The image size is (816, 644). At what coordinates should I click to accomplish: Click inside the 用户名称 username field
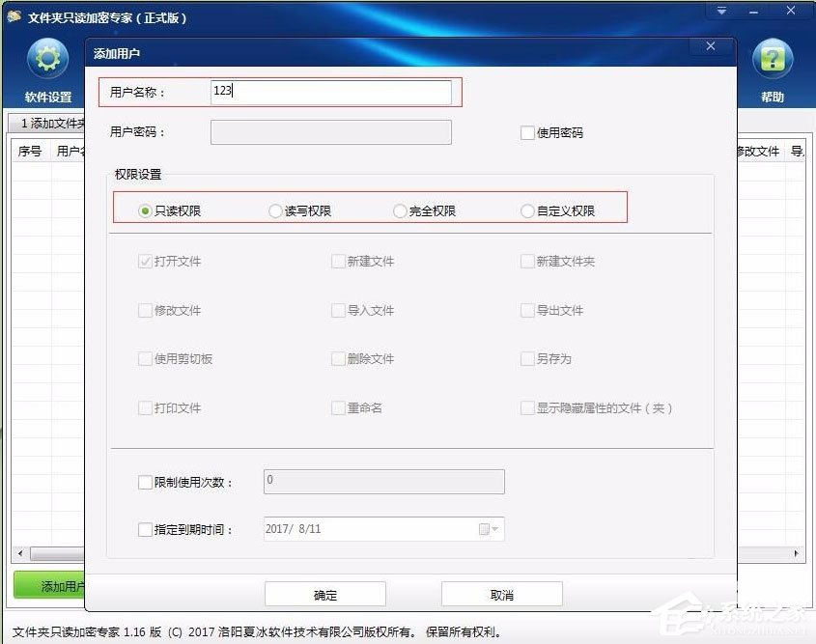[x=331, y=91]
